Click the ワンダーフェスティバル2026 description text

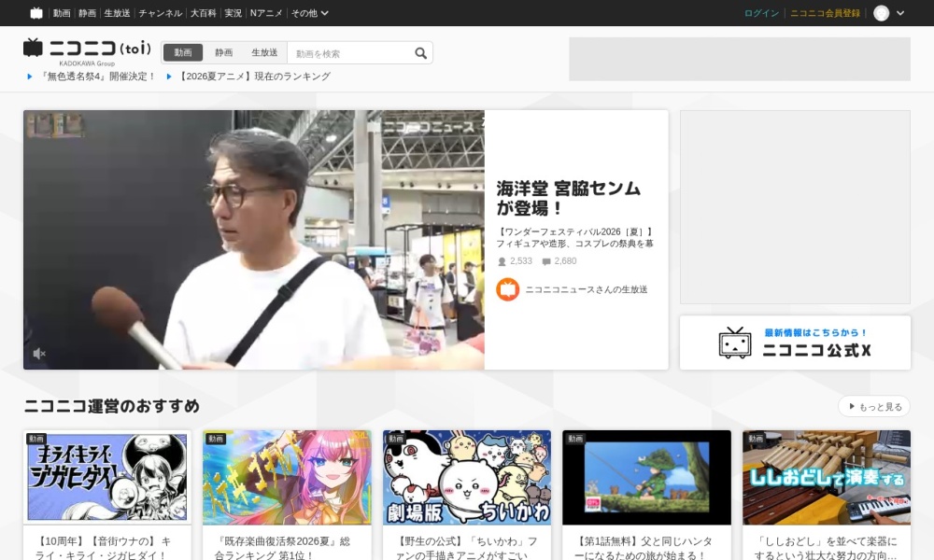tap(575, 237)
